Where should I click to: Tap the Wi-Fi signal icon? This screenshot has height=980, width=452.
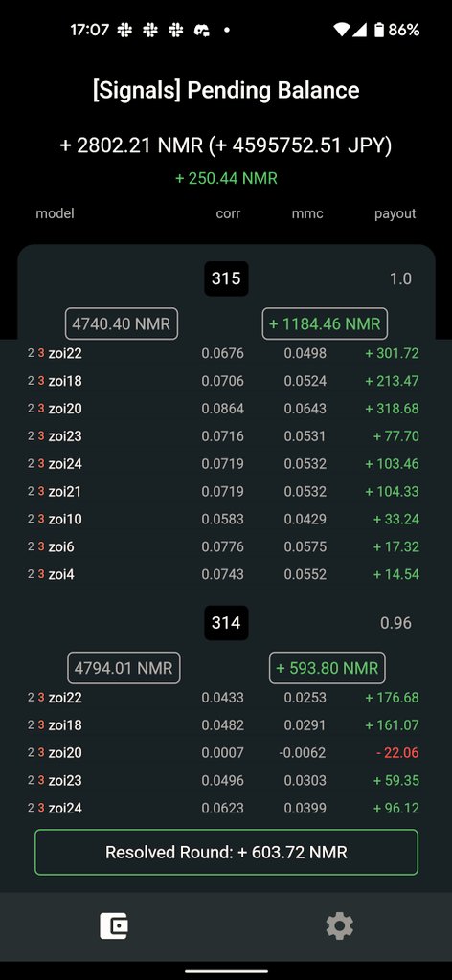[341, 30]
